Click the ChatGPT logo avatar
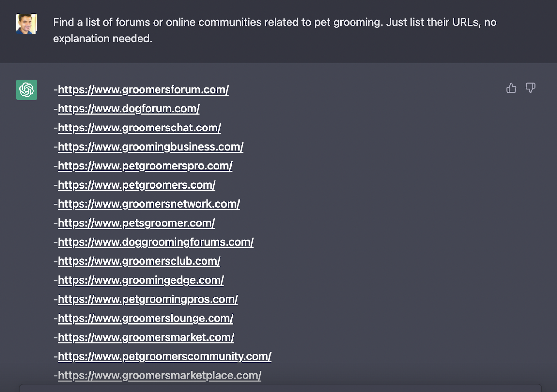The width and height of the screenshot is (557, 392). pyautogui.click(x=26, y=90)
